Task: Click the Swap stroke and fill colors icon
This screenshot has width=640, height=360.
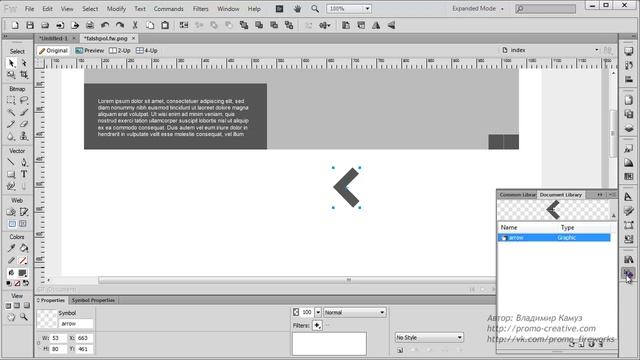Action: (x=26, y=283)
